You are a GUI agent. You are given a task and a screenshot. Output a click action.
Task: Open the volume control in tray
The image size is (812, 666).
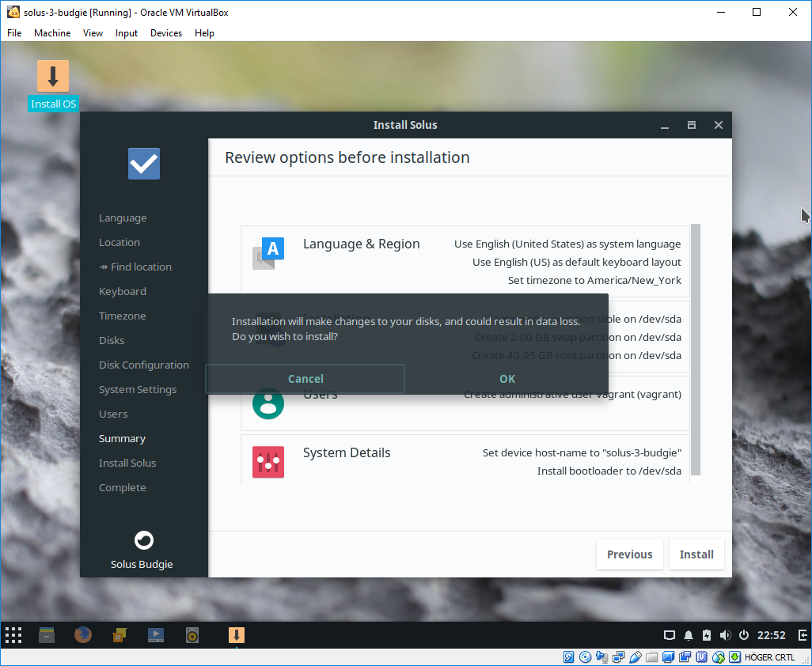pyautogui.click(x=725, y=635)
